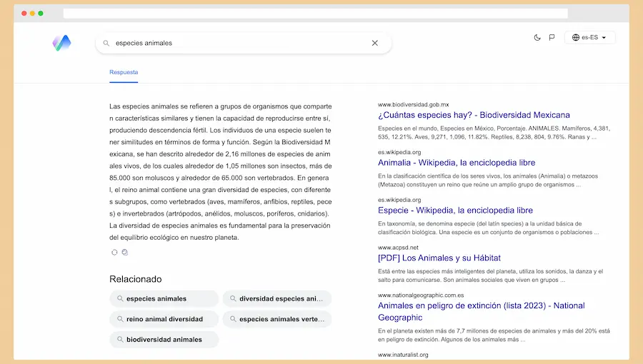
Task: Open '¿Cuántas especies hay? - Biodiversidad Mexicana' result
Action: [x=474, y=115]
